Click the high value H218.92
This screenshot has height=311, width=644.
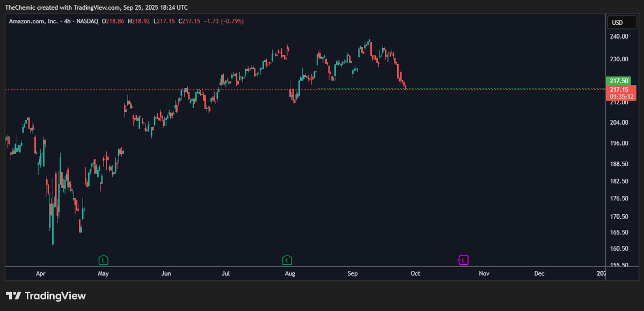point(139,21)
